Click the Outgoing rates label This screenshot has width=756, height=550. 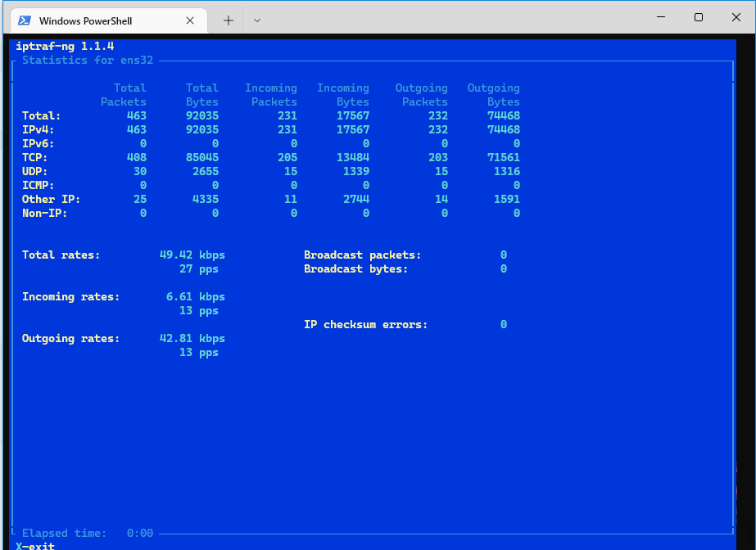pyautogui.click(x=71, y=339)
